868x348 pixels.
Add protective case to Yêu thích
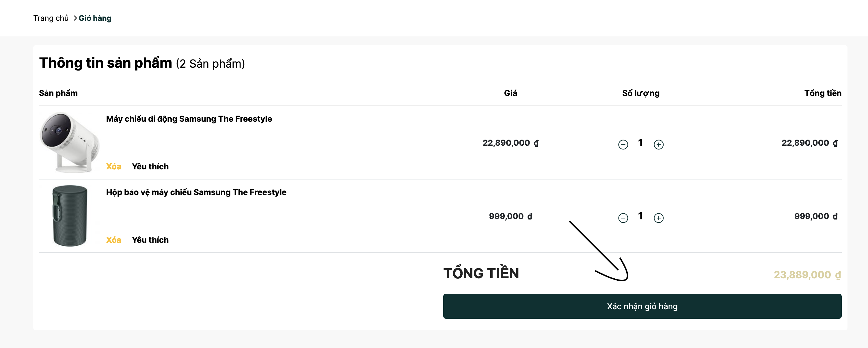[150, 240]
